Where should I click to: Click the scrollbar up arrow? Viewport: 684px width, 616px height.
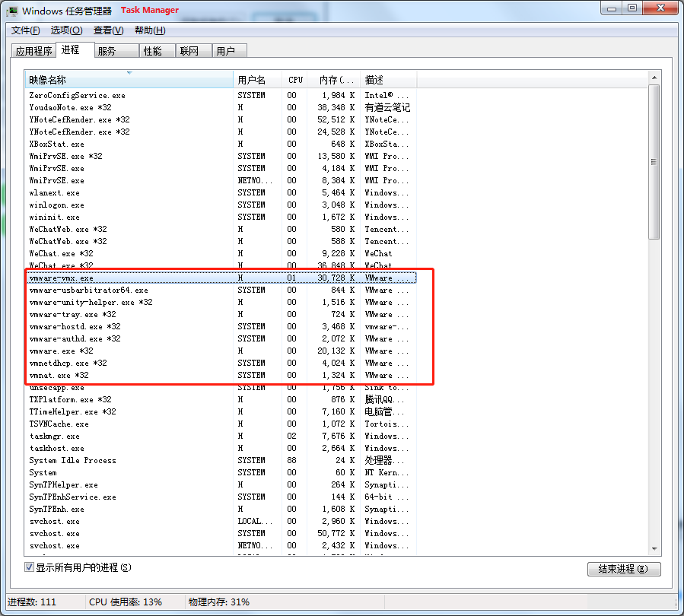(x=654, y=78)
